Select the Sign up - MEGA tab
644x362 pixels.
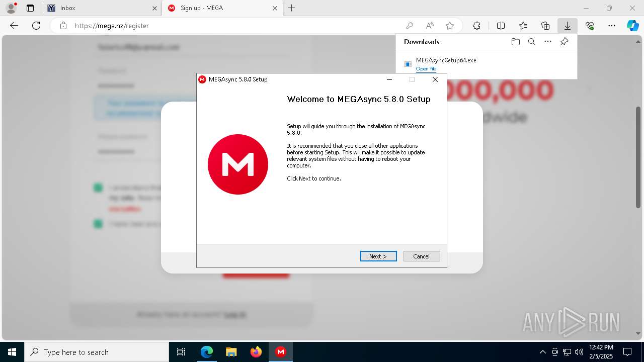(222, 8)
